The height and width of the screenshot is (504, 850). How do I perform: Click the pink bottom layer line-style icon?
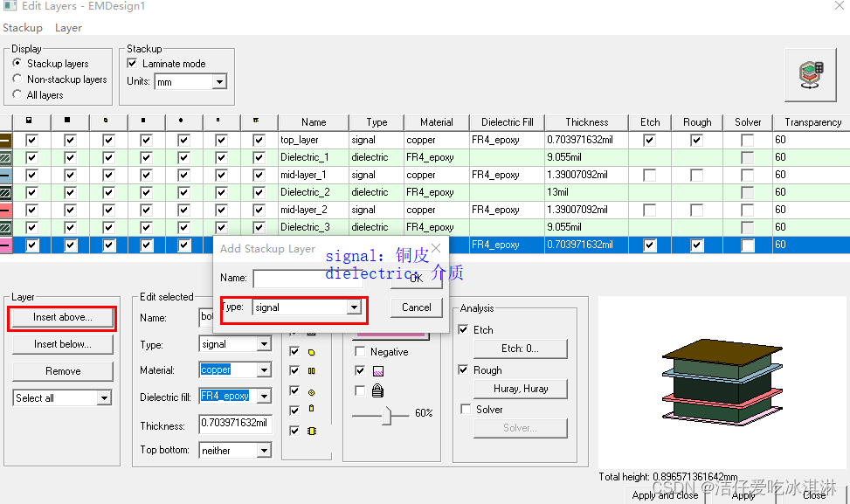pyautogui.click(x=5, y=245)
